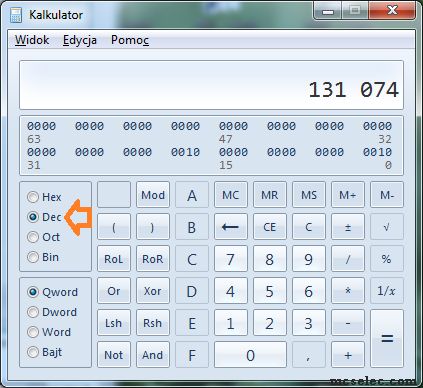The height and width of the screenshot is (388, 423).
Task: Click the number 8 key
Action: [x=270, y=259]
